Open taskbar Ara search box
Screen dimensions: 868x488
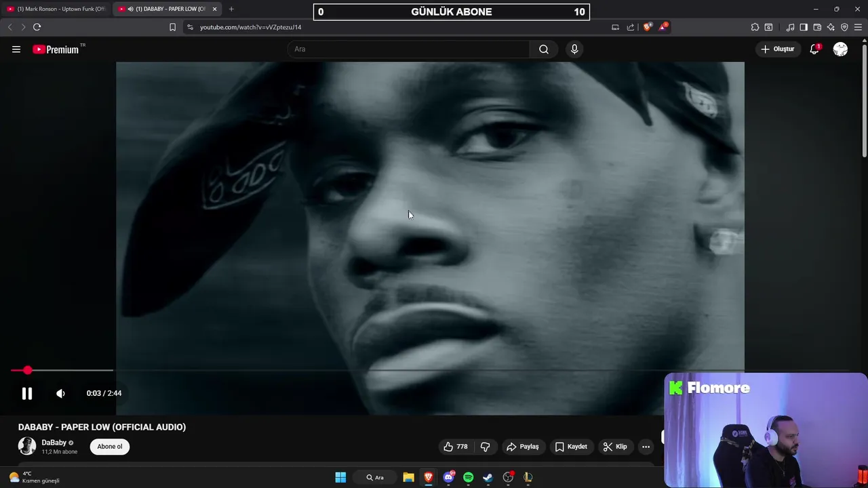(x=375, y=477)
